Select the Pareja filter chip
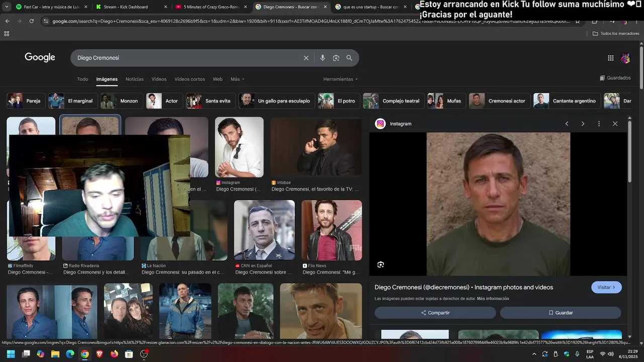This screenshot has width=644, height=362. click(25, 101)
